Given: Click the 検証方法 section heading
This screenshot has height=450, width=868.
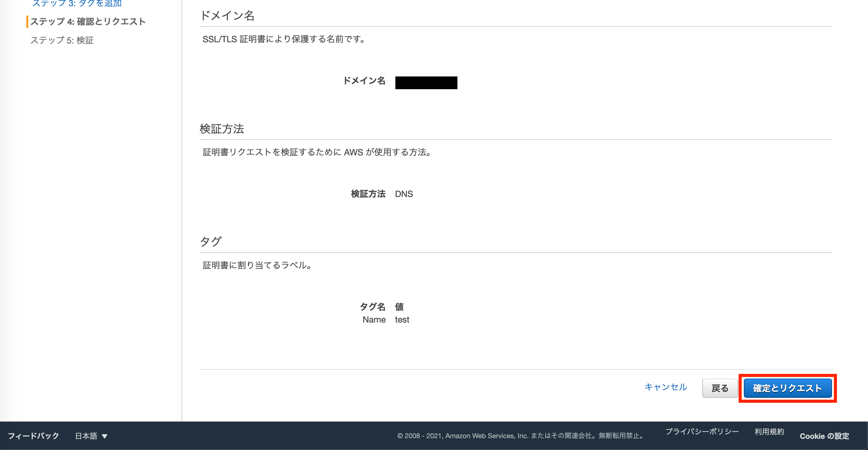Looking at the screenshot, I should click(222, 129).
